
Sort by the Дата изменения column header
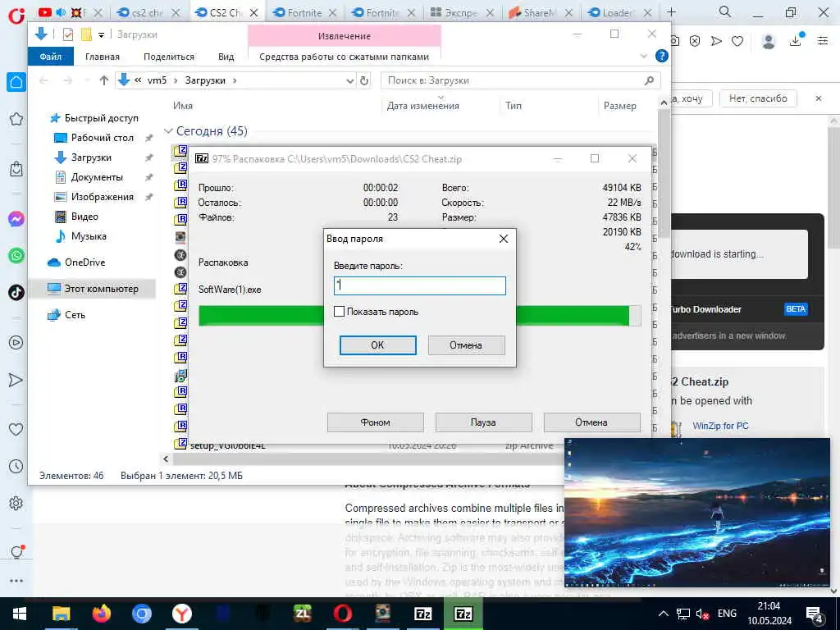click(423, 106)
